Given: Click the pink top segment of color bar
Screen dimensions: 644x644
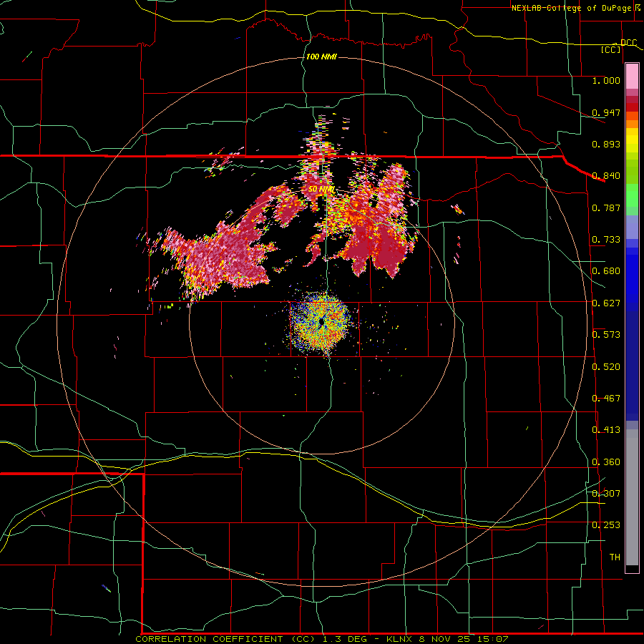Looking at the screenshot, I should pos(632,77).
